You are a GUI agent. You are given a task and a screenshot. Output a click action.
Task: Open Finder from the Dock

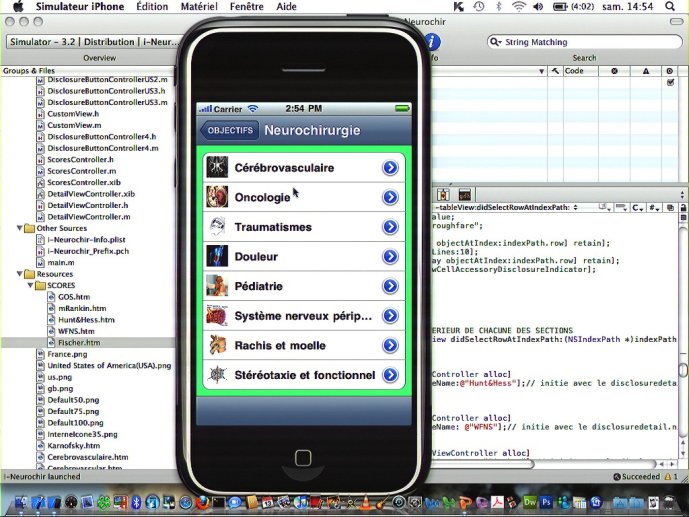[20, 502]
